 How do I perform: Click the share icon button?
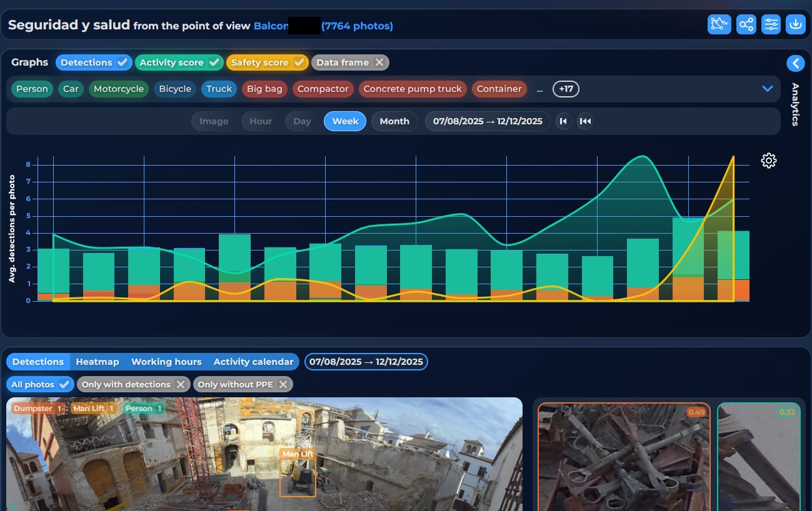(x=746, y=24)
